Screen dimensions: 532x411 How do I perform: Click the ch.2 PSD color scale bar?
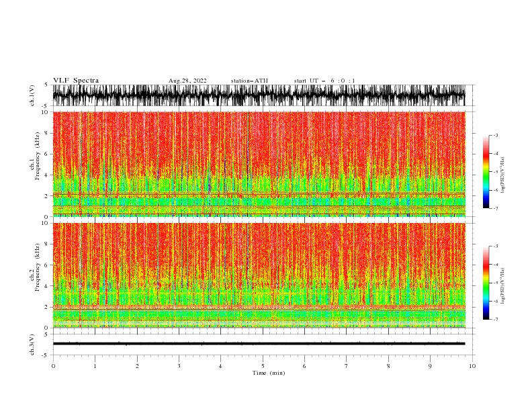click(486, 283)
